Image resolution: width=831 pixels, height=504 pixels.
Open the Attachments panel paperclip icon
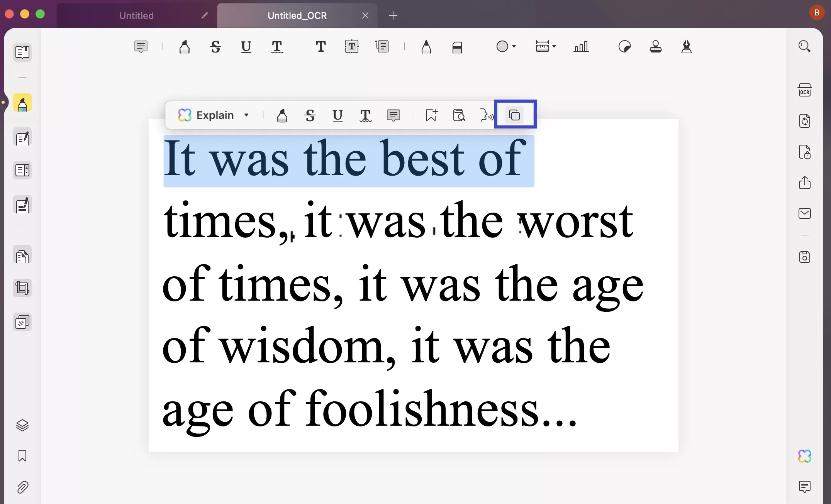point(22,487)
